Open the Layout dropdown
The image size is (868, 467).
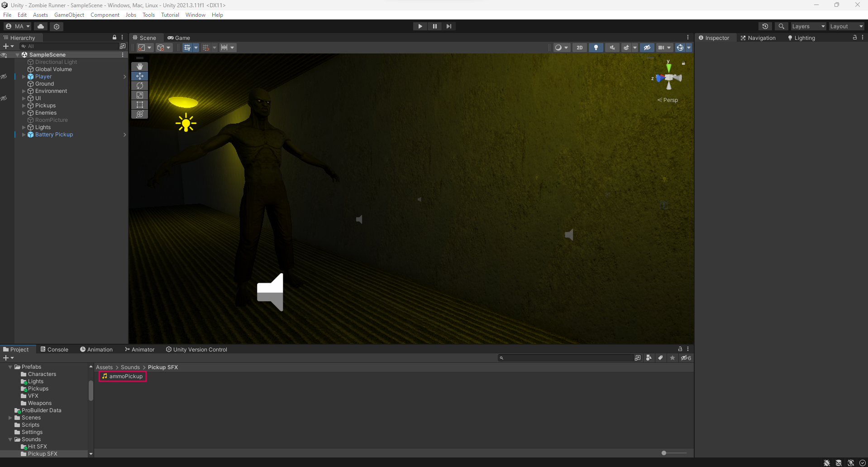(x=846, y=26)
